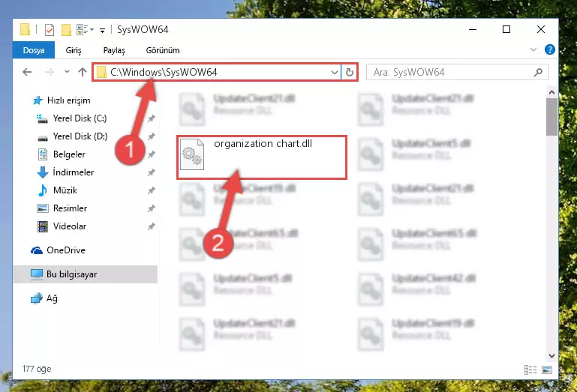This screenshot has width=577, height=392.
Task: Click the pin icon next to İndirmeler
Action: click(x=152, y=172)
